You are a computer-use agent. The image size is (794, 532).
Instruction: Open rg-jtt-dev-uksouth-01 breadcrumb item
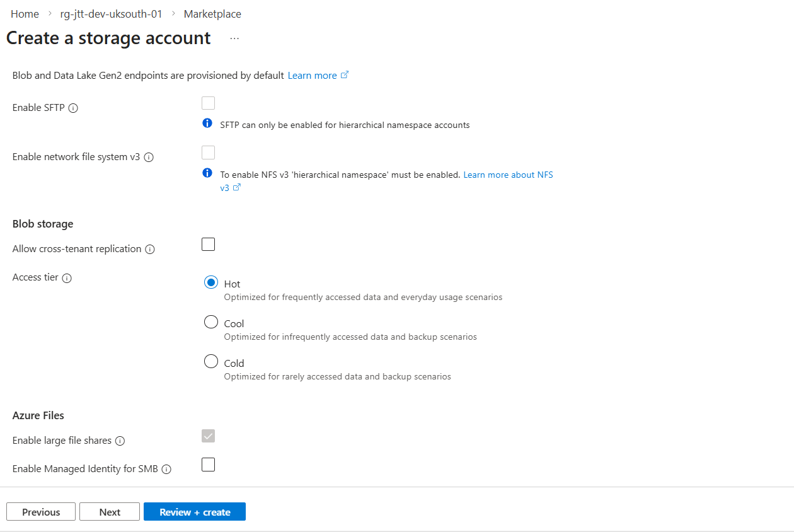(x=111, y=14)
